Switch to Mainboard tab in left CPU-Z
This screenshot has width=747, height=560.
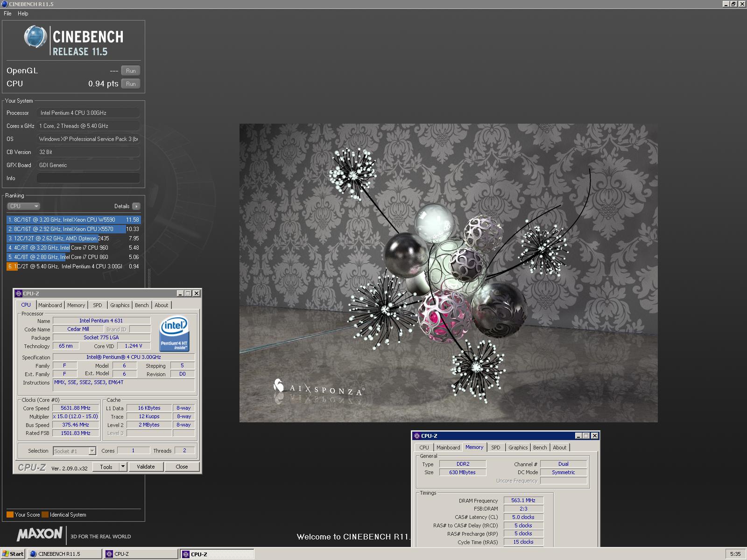50,305
